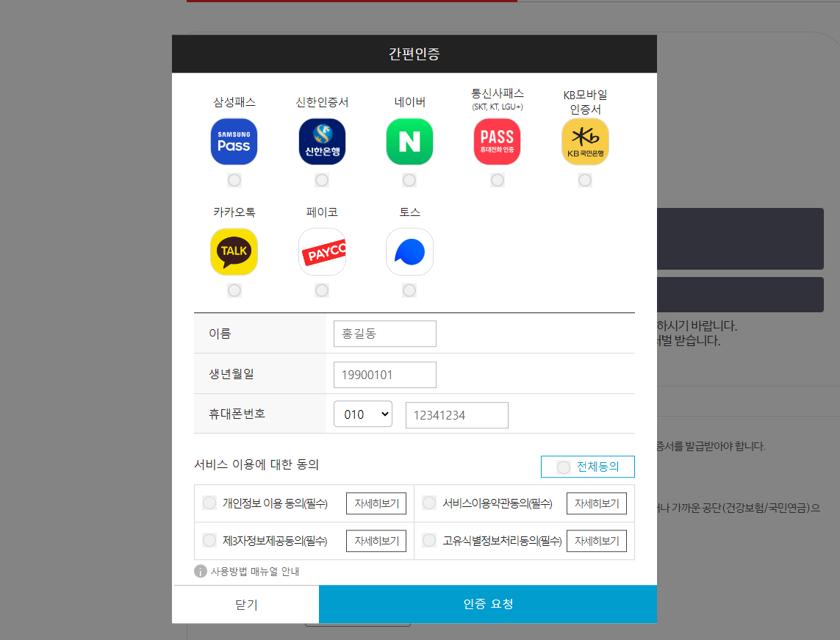Click the 생년월일 input field
This screenshot has height=640, width=840.
point(384,375)
